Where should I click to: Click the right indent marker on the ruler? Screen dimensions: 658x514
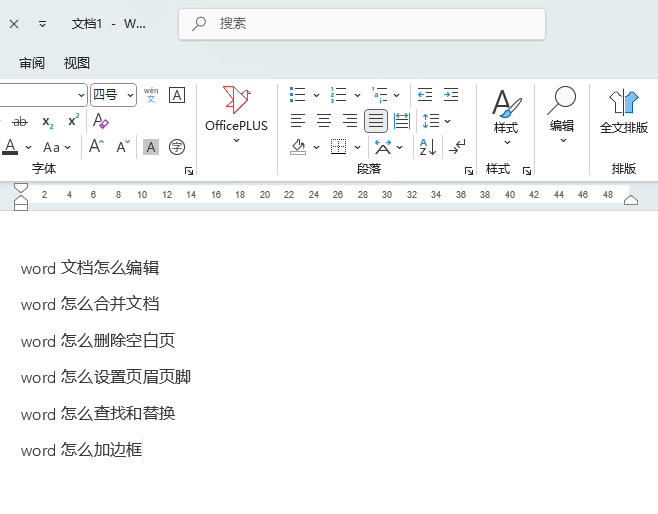coord(631,200)
